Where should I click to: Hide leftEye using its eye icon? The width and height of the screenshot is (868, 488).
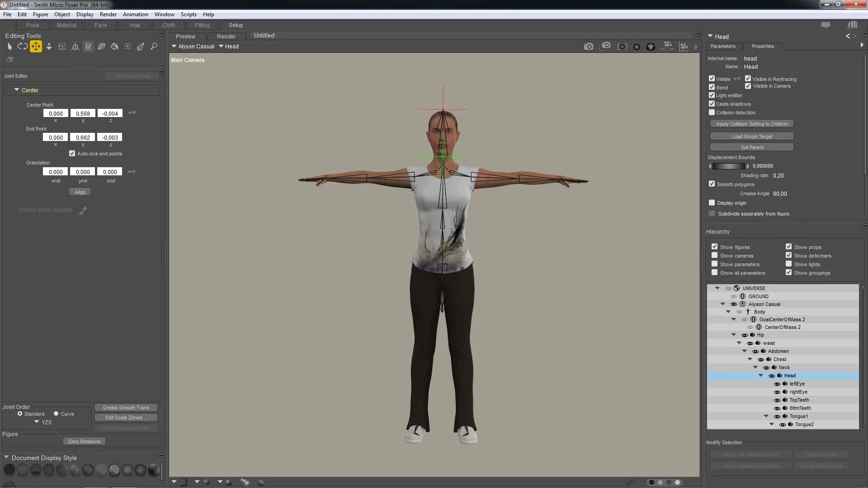[777, 384]
